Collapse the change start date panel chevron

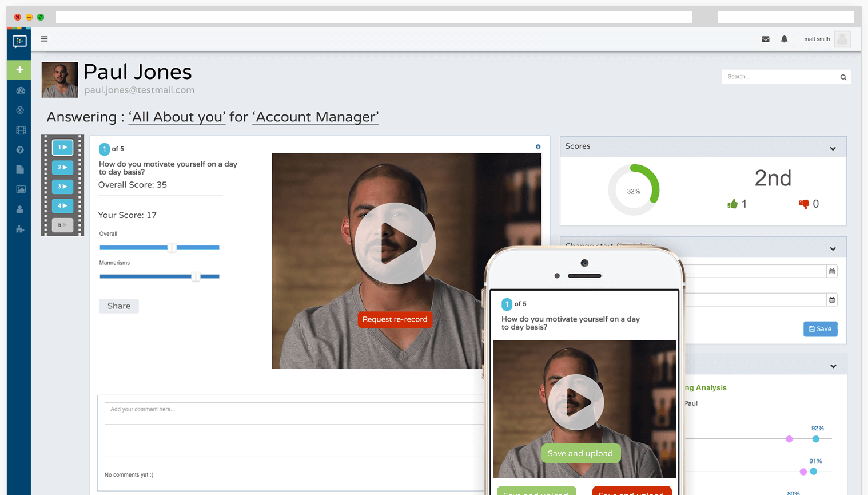[x=833, y=249]
